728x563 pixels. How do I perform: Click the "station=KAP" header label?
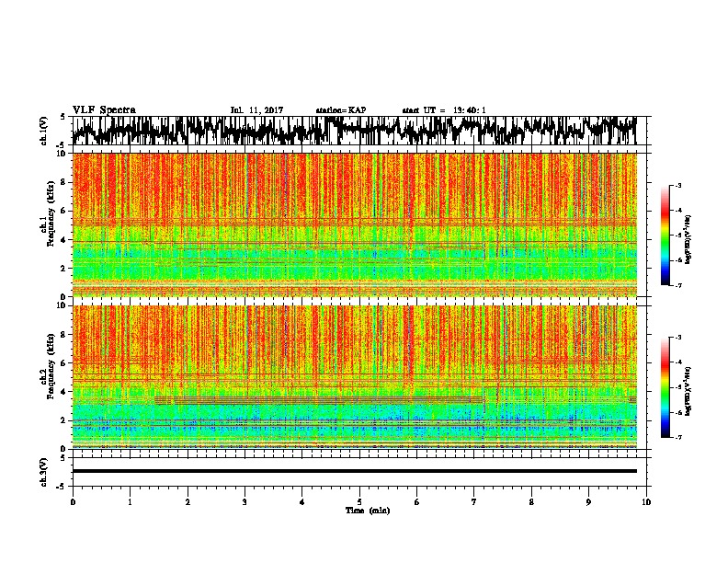[341, 110]
